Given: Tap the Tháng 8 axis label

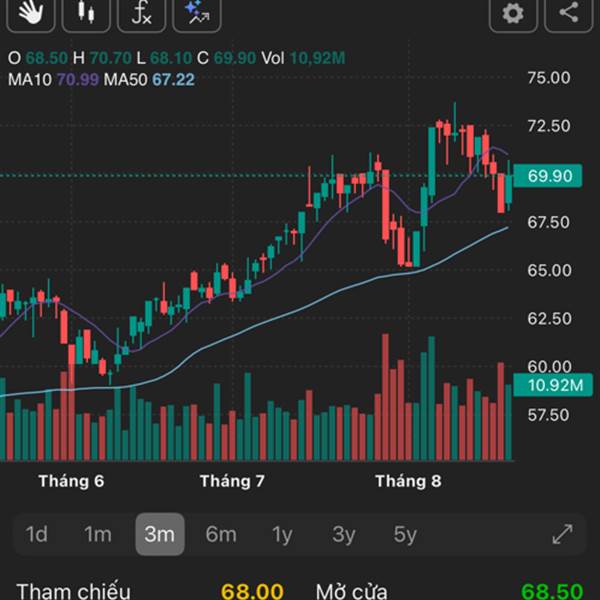Looking at the screenshot, I should [408, 481].
